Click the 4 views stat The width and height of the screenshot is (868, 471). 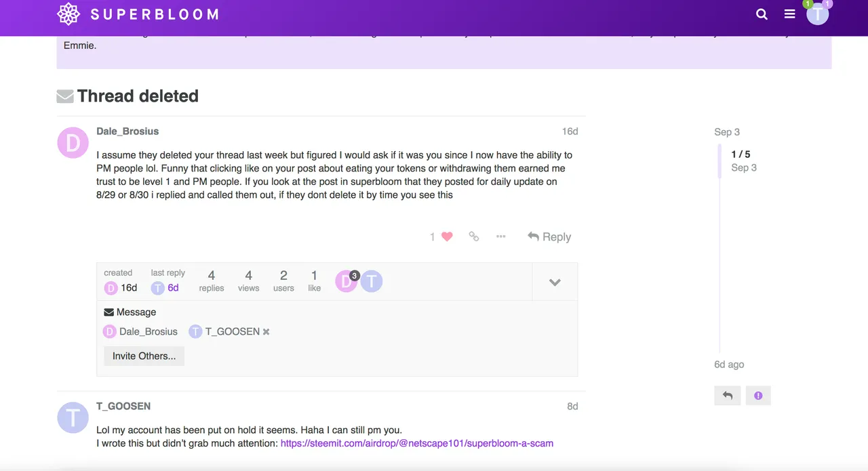[248, 281]
